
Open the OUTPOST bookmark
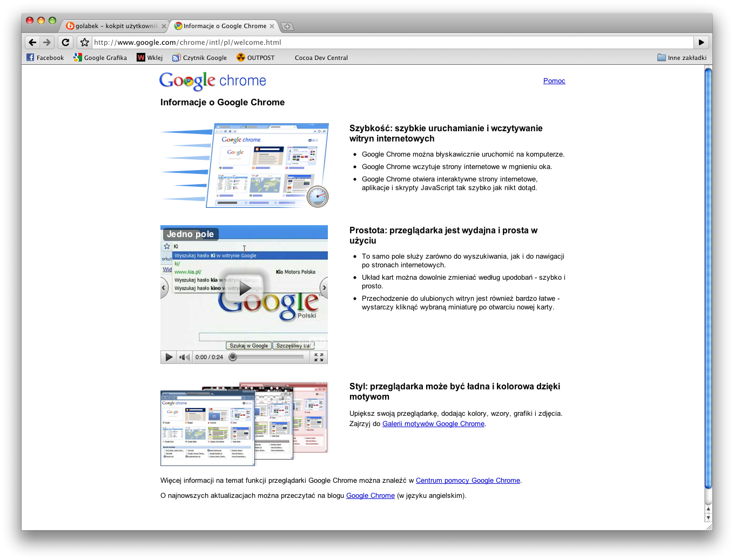(x=255, y=57)
